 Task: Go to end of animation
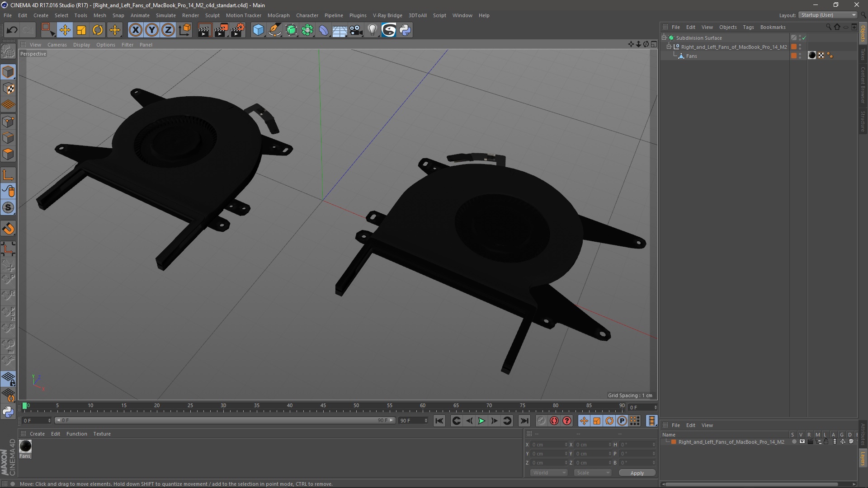pyautogui.click(x=524, y=421)
